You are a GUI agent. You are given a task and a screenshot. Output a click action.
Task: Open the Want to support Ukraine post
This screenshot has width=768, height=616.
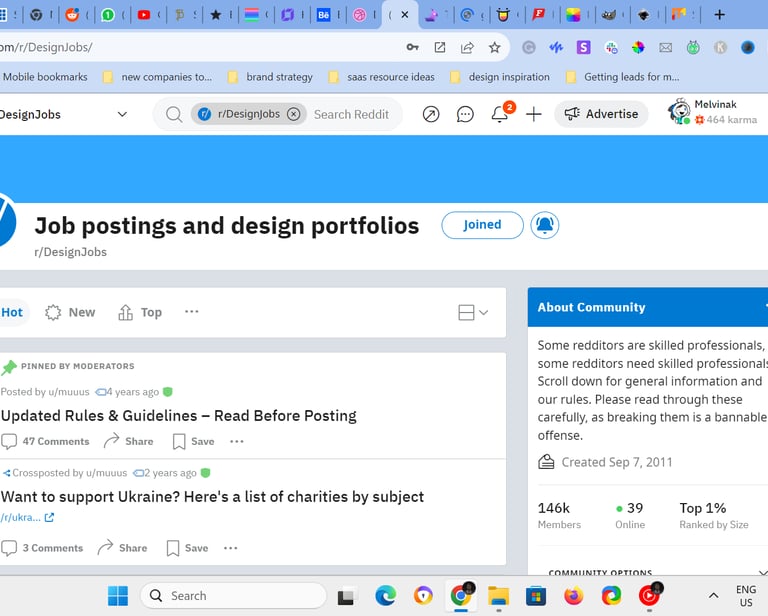(x=213, y=497)
